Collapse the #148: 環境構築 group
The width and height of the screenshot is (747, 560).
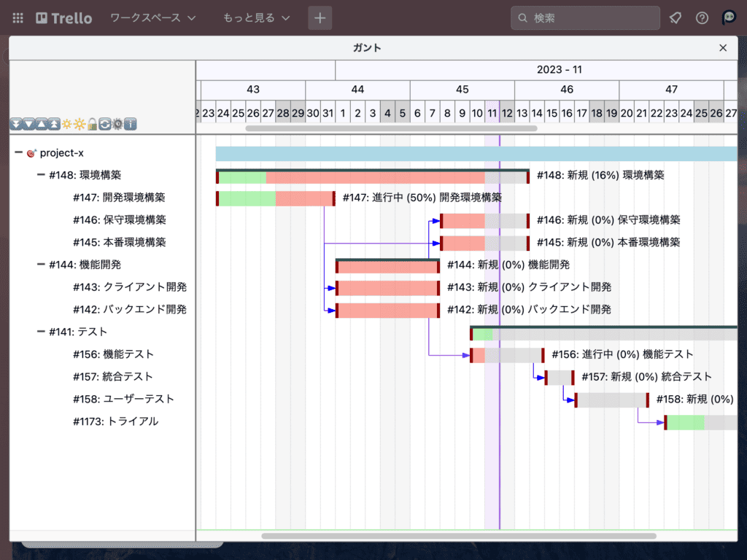click(x=41, y=175)
